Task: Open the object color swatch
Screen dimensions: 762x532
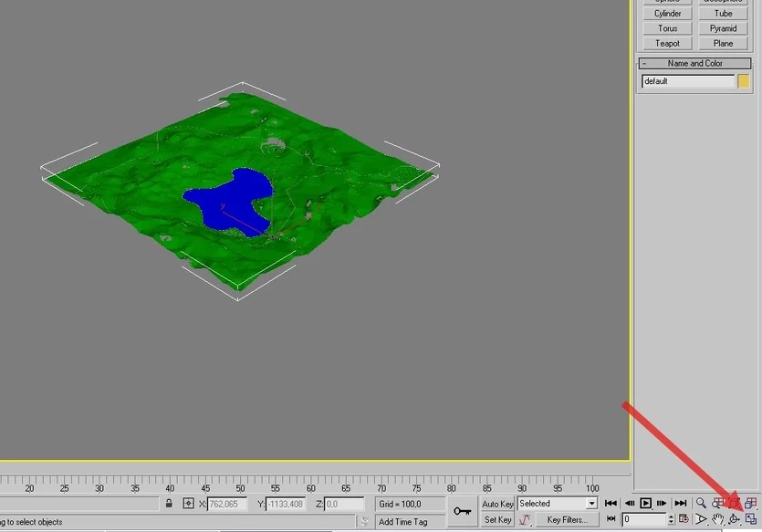Action: click(x=744, y=80)
